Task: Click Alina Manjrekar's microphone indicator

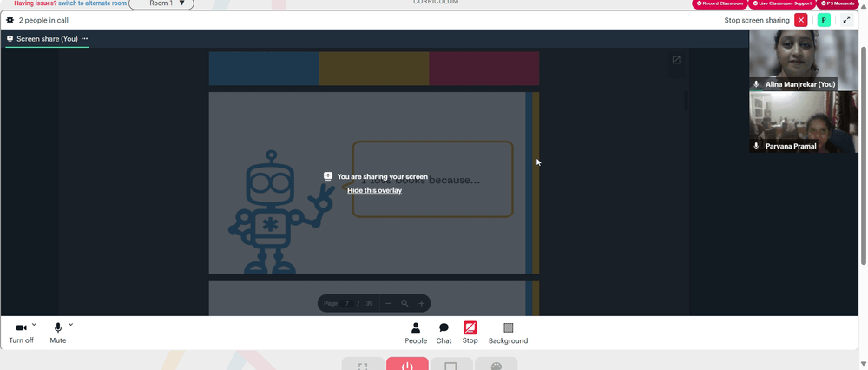Action: pyautogui.click(x=756, y=85)
